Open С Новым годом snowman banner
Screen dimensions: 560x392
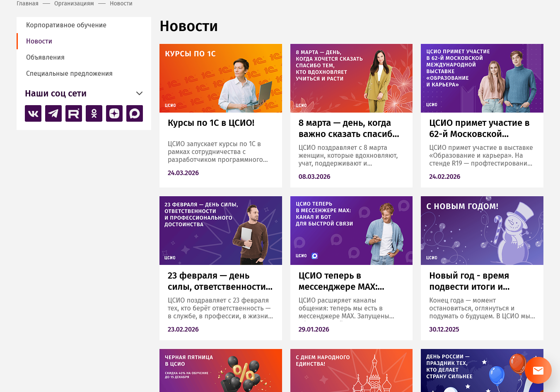[482, 231]
